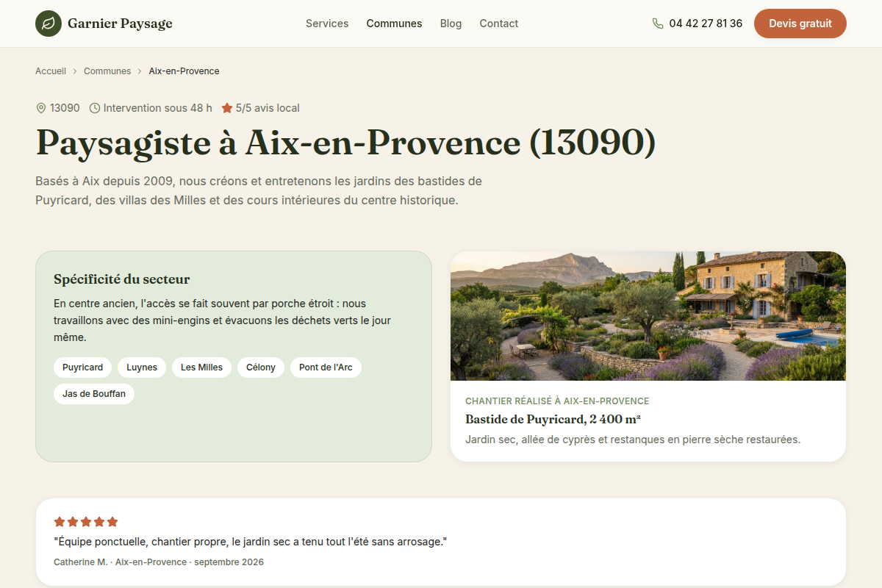Screen dimensions: 882x588
Task: Click the Paysagiste à Aix-en-Provence (13090) heading
Action: tap(345, 143)
